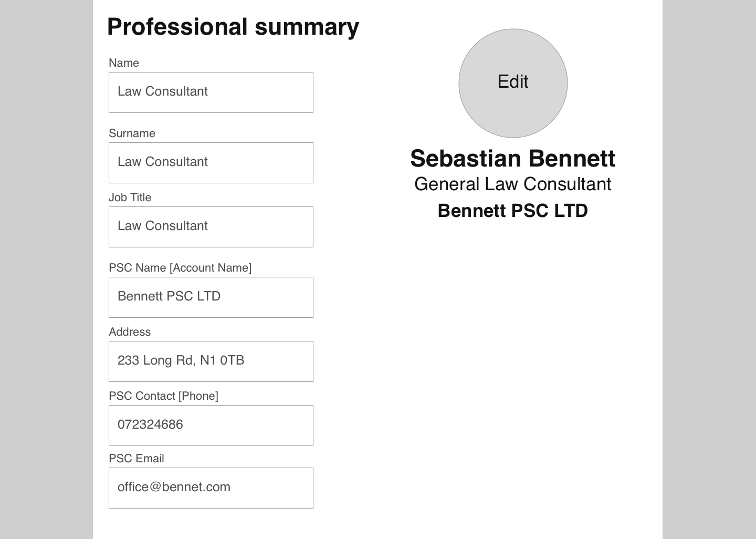Click the PSC Contact [Phone] label
The height and width of the screenshot is (539, 756).
[163, 396]
